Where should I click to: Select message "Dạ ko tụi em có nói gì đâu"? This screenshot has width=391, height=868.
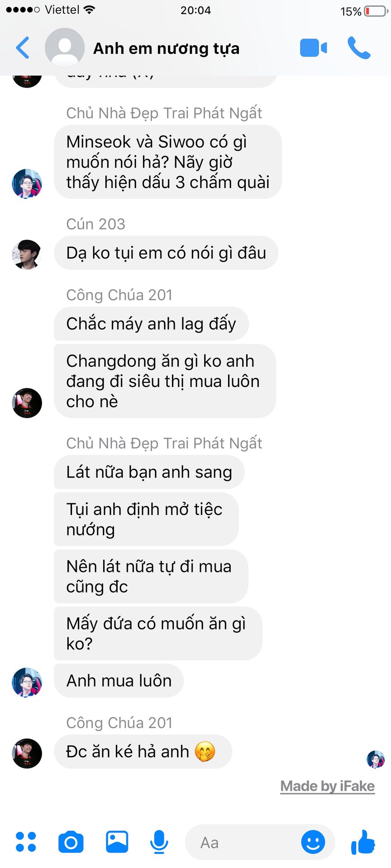coord(166,253)
